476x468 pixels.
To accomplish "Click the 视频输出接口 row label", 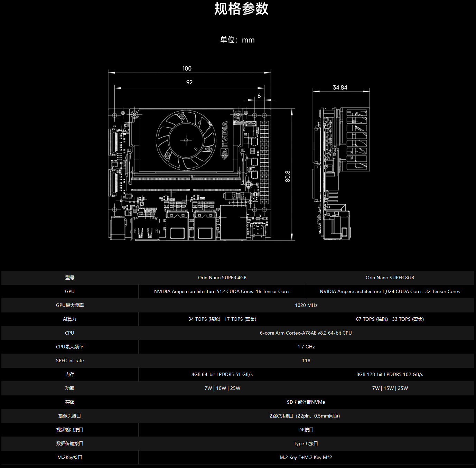I will tap(70, 430).
